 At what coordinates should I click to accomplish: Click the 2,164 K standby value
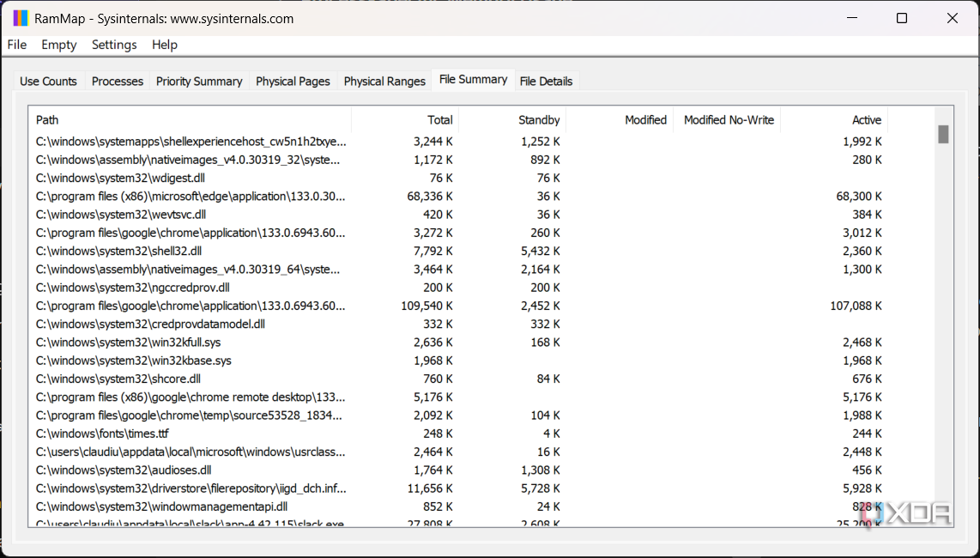[541, 269]
